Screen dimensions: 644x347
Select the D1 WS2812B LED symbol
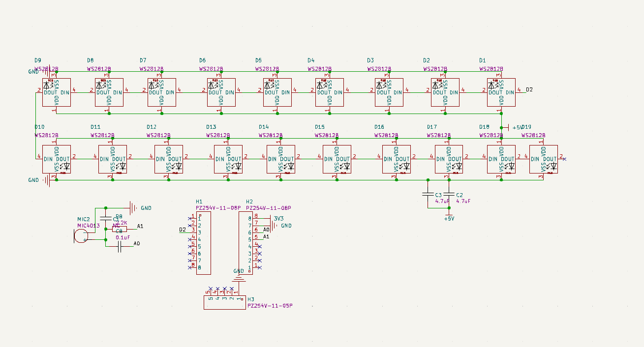pyautogui.click(x=501, y=92)
